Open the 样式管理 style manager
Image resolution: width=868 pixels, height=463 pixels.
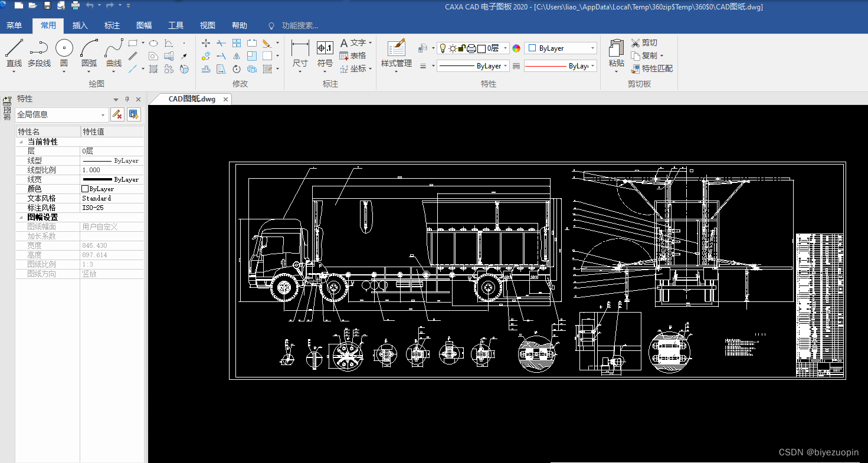[x=396, y=49]
